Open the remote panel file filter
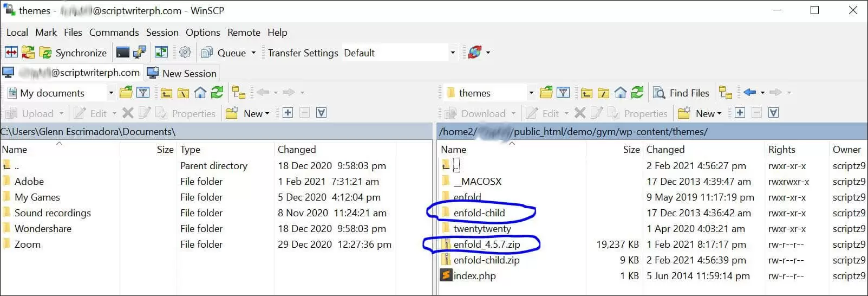Viewport: 868px width, 296px height. click(x=563, y=93)
